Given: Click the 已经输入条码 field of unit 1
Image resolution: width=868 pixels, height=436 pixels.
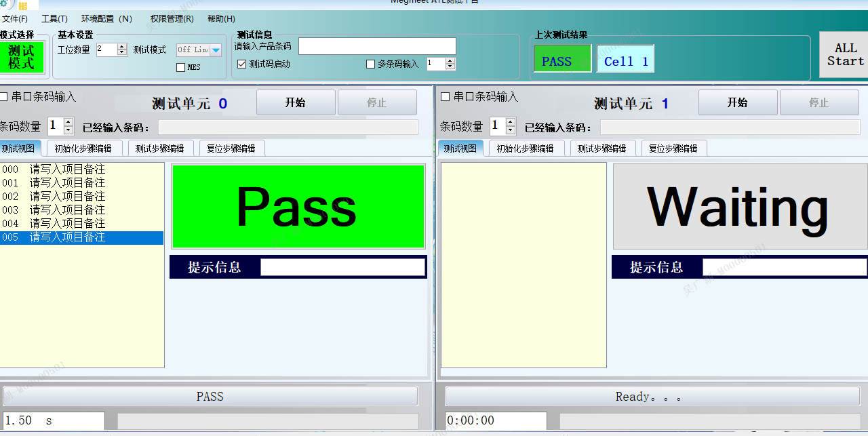Looking at the screenshot, I should (x=730, y=127).
